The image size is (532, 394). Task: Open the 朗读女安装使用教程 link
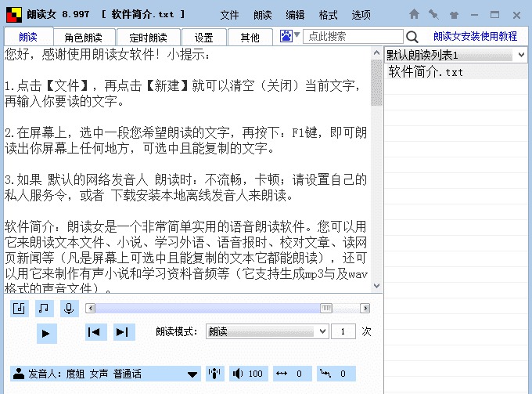[x=475, y=36]
